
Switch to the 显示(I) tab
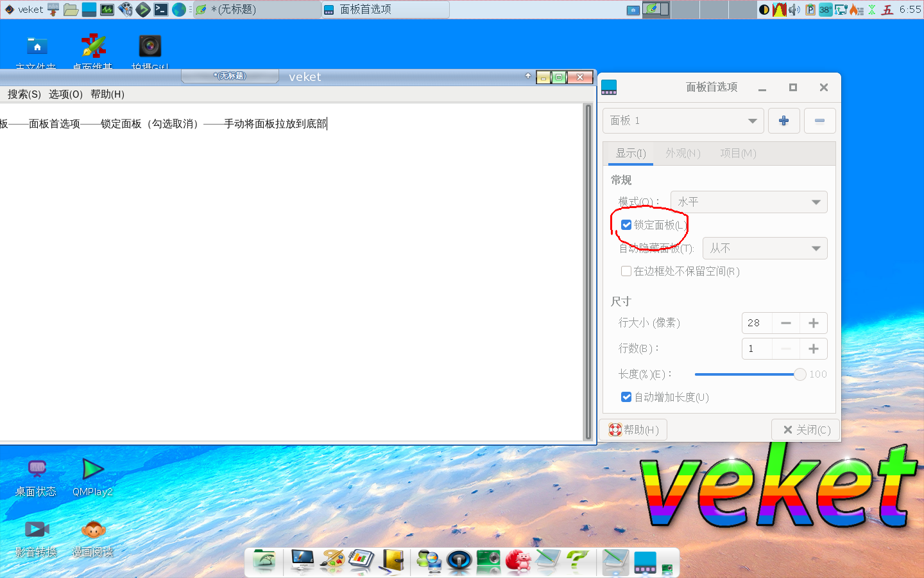point(631,153)
